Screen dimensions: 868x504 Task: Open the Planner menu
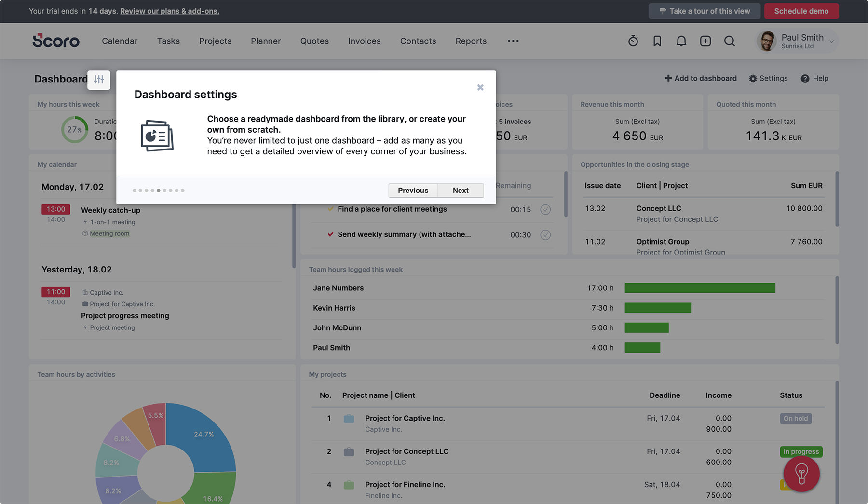click(x=266, y=41)
